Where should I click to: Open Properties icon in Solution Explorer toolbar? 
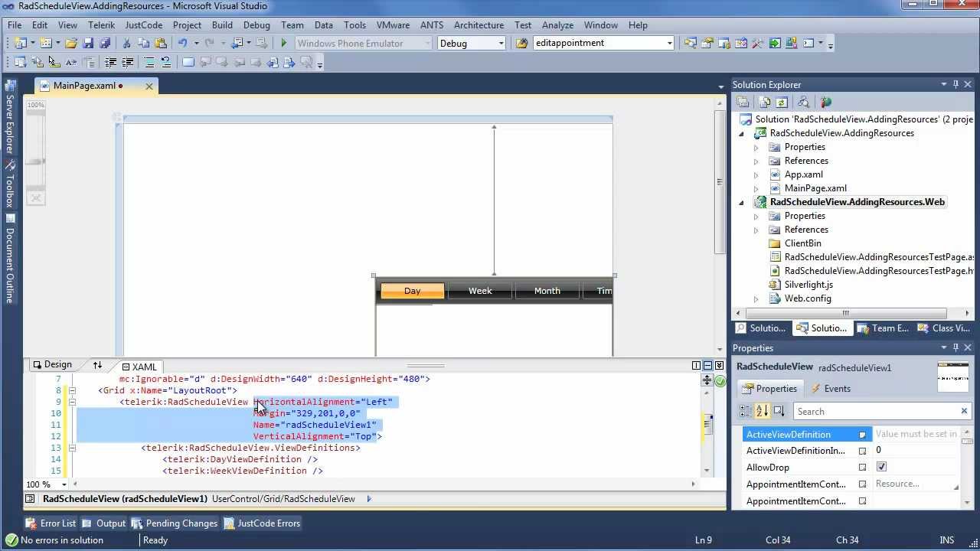click(742, 102)
